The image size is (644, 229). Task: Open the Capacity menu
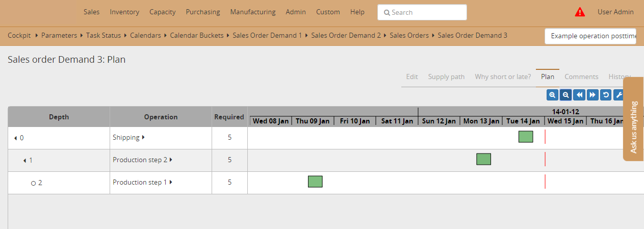[x=163, y=12]
